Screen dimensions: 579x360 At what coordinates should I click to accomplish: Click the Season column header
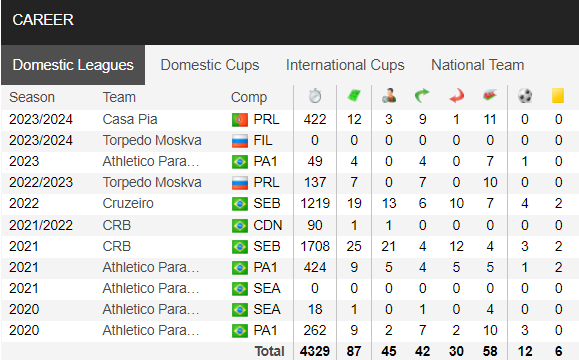(32, 97)
